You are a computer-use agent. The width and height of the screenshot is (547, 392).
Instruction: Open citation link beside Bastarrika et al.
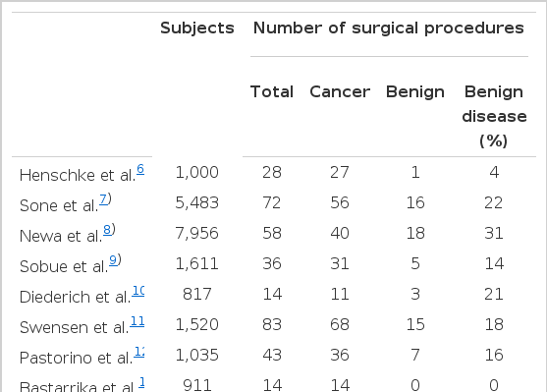pos(141,382)
